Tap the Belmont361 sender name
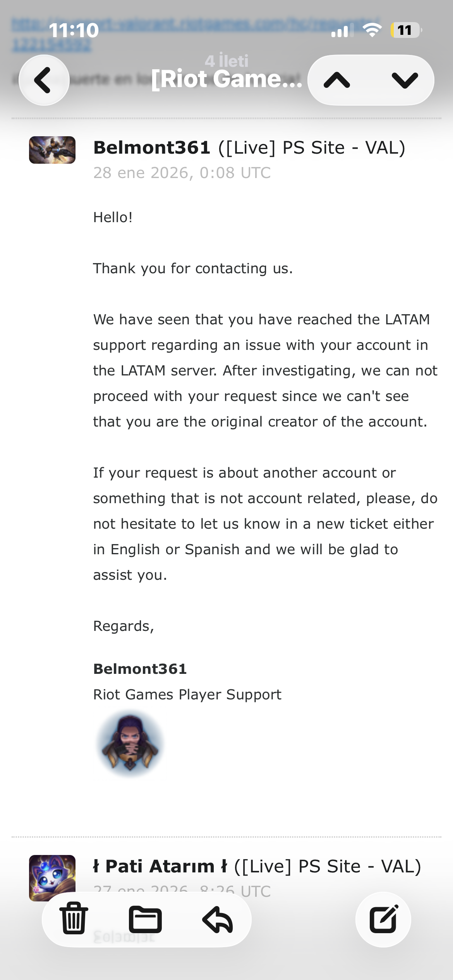 coord(152,148)
